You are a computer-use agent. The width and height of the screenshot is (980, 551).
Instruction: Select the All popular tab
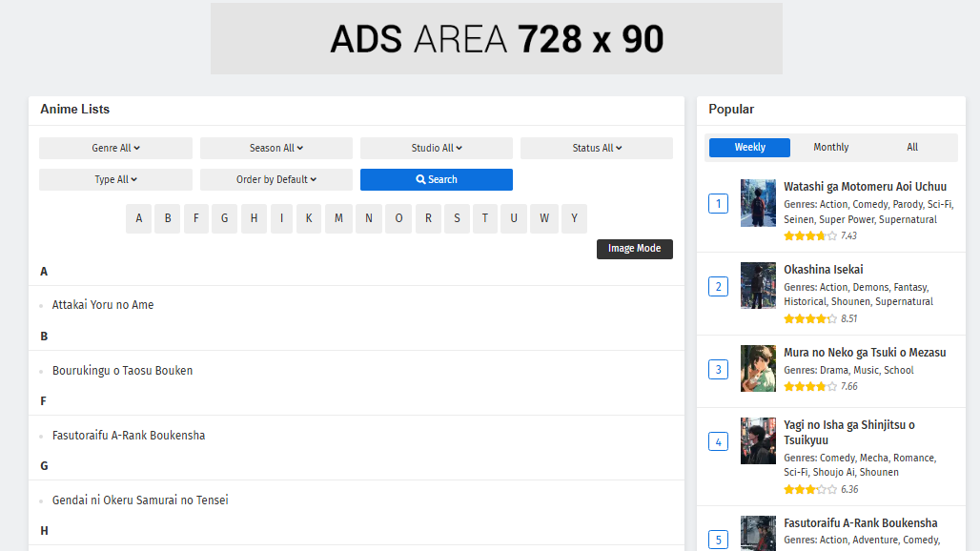pos(912,148)
